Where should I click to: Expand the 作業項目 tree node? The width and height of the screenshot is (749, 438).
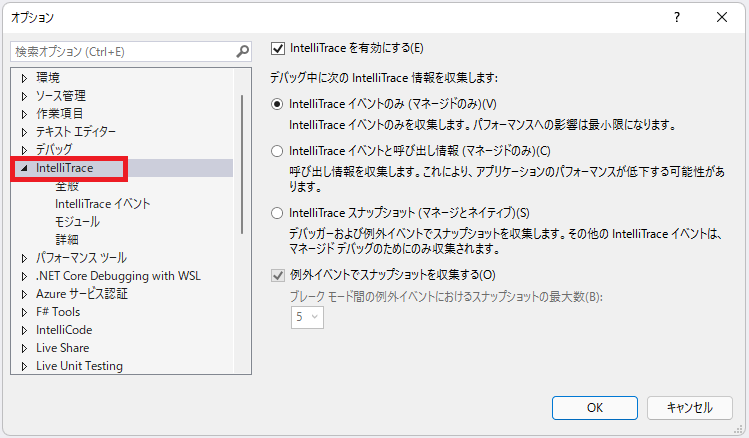[x=24, y=114]
